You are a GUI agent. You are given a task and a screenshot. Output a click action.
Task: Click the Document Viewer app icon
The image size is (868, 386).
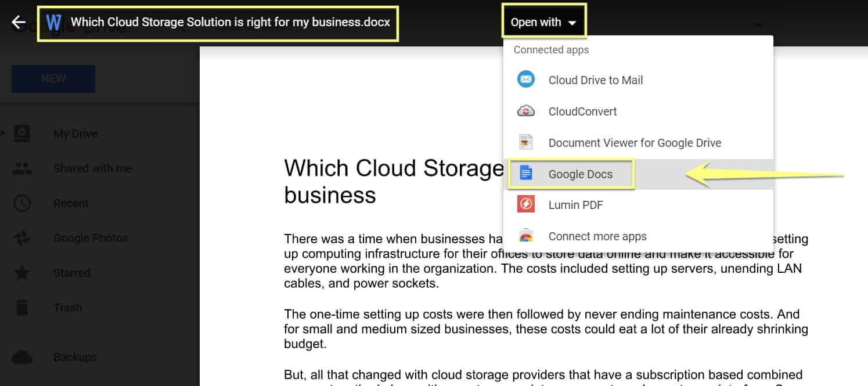(526, 142)
